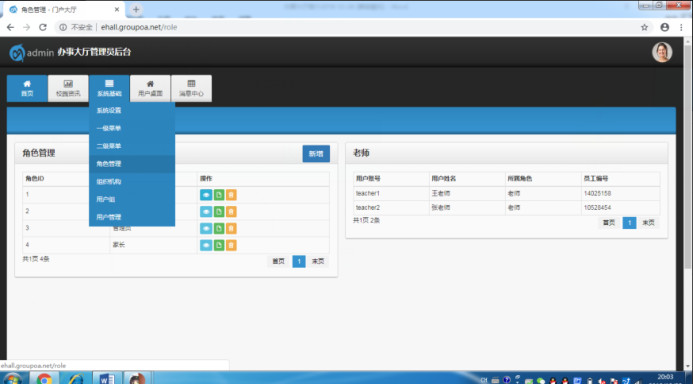Open the 用户桌面 navigation tab
The image size is (693, 384).
point(150,88)
